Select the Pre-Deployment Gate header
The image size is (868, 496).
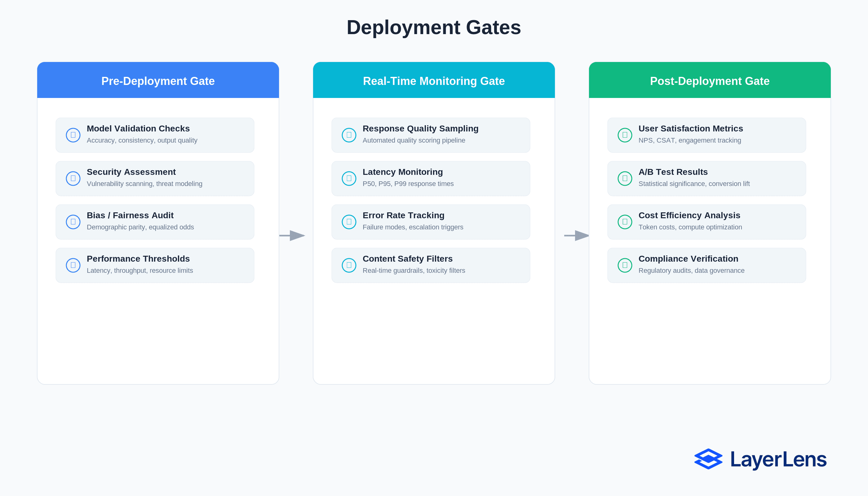coord(158,81)
